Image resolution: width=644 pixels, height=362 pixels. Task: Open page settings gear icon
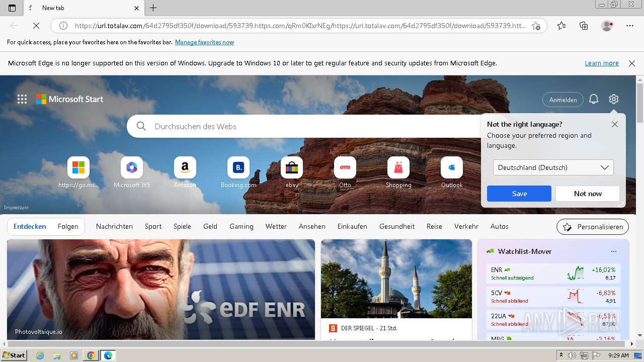613,99
